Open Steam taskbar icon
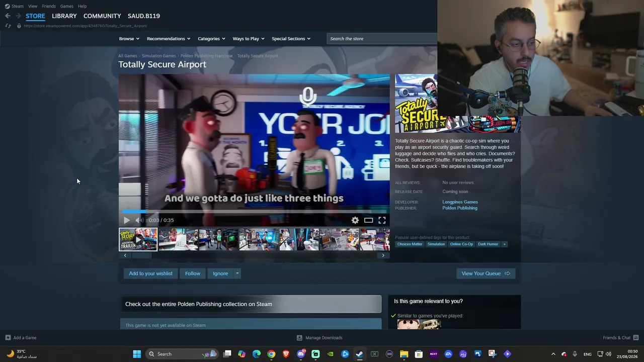 coord(360,354)
